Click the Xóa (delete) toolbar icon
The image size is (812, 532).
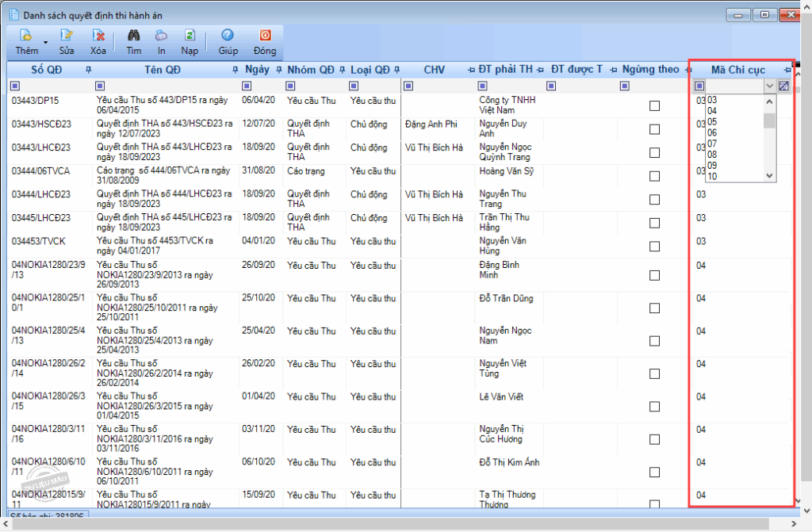(98, 36)
